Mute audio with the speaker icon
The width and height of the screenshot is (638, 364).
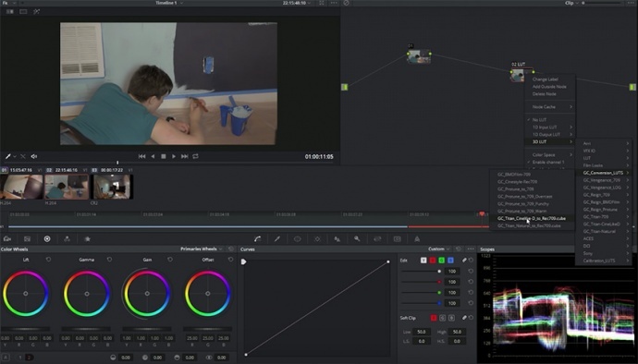pyautogui.click(x=34, y=156)
